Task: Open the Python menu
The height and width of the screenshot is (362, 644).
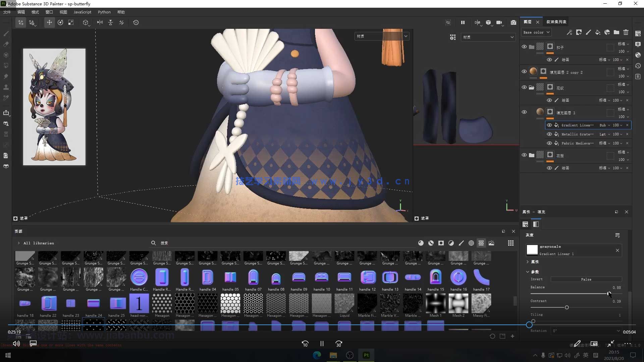Action: coord(104,12)
